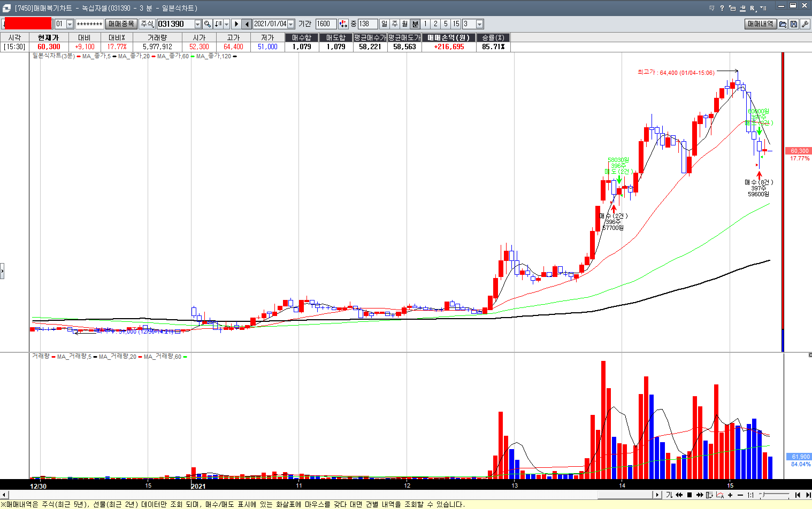Open the account type 01 dropdown
Screen dimensions: 812x509
pos(70,24)
